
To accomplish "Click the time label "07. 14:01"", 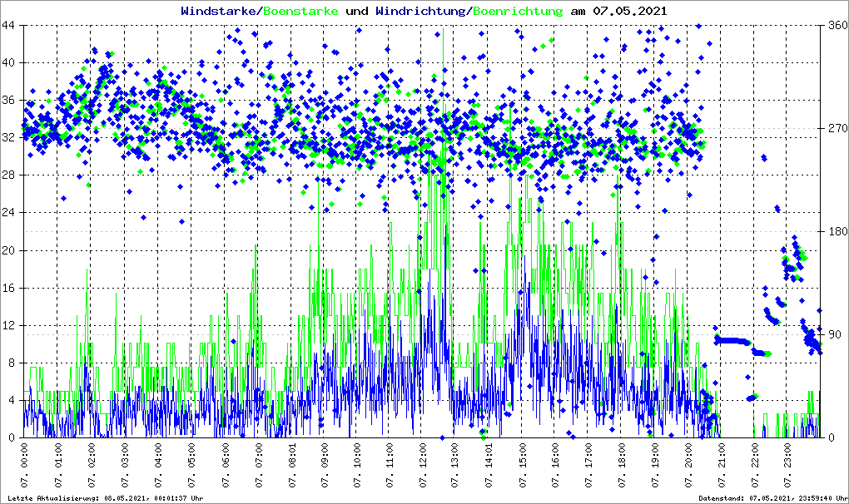I will [489, 466].
